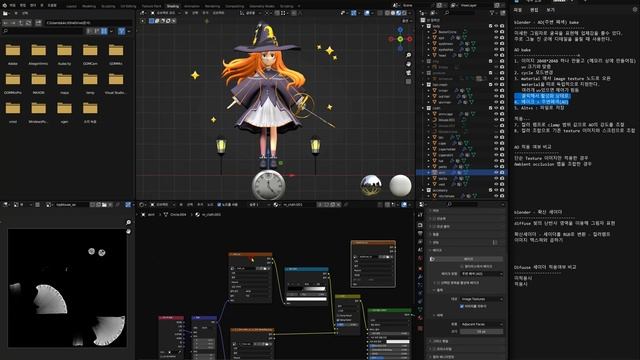Go to parent directory in file browser

(x=20, y=23)
